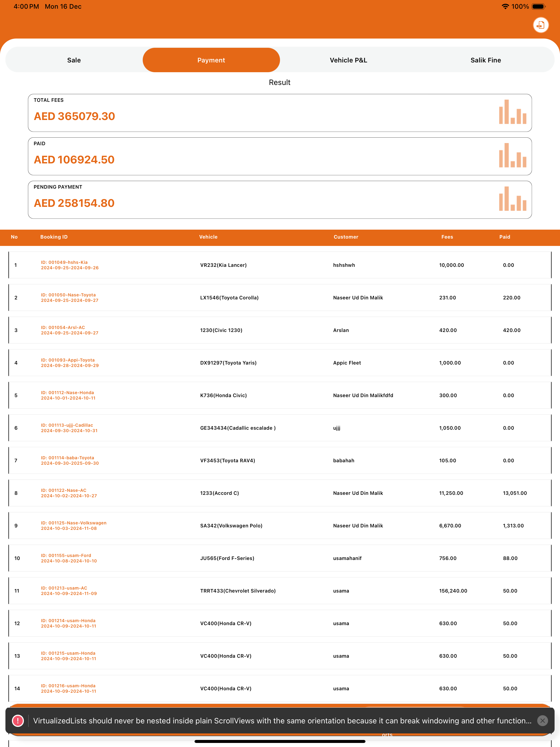Image resolution: width=560 pixels, height=747 pixels.
Task: Click the 88.00 paid value
Action: (x=510, y=558)
